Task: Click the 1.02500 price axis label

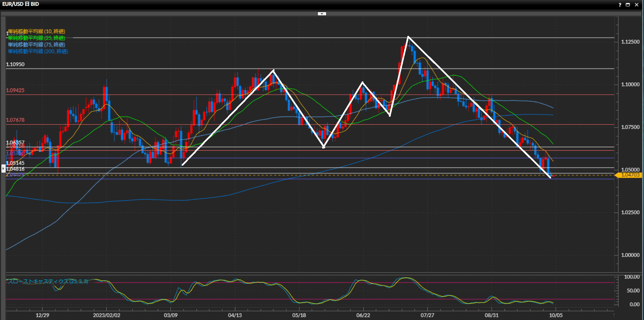Action: coord(630,213)
